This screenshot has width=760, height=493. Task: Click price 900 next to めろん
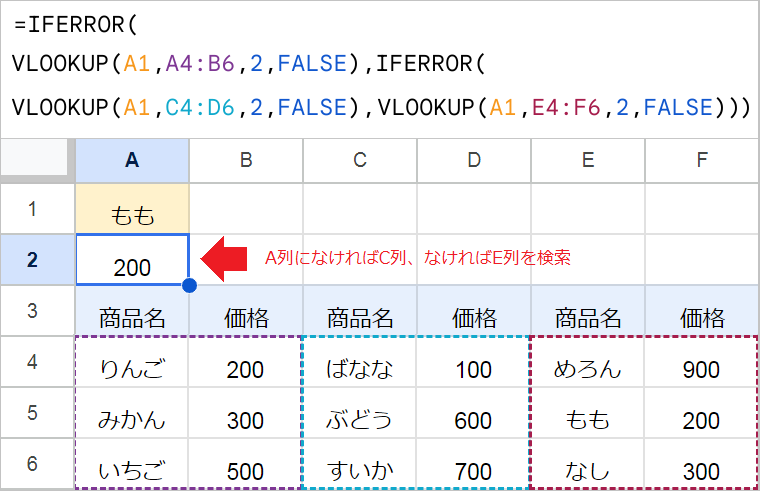tap(702, 362)
